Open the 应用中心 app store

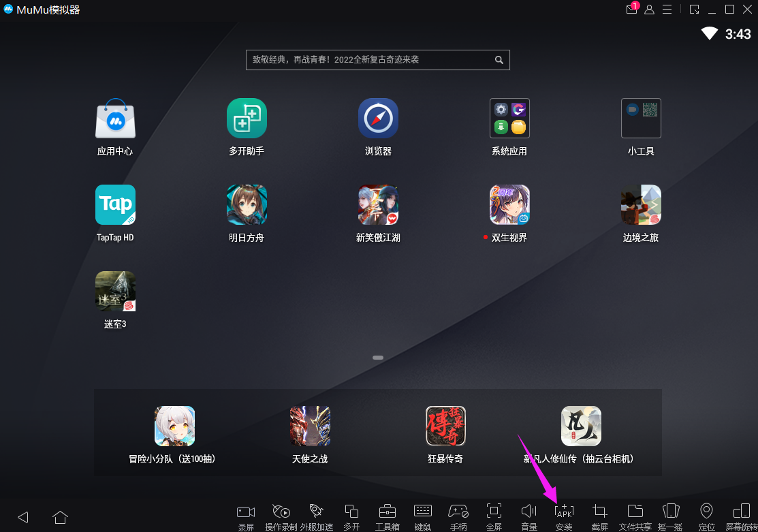(115, 119)
